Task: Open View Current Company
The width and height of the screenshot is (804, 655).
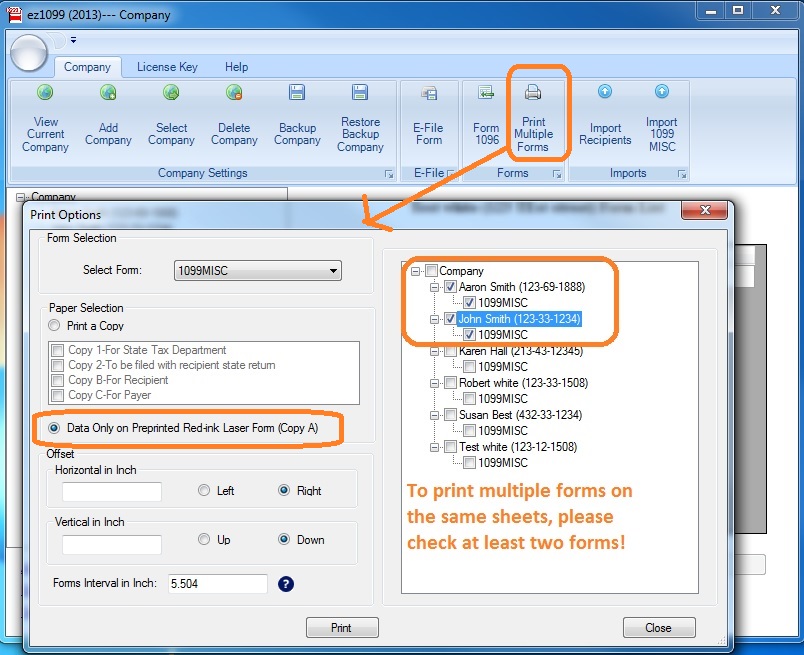Action: tap(45, 120)
